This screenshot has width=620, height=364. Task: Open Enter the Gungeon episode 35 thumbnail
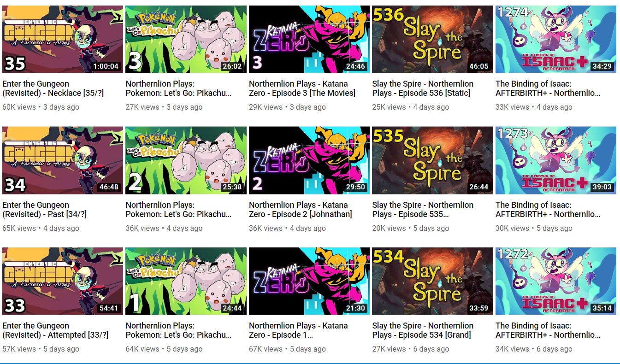coord(63,39)
